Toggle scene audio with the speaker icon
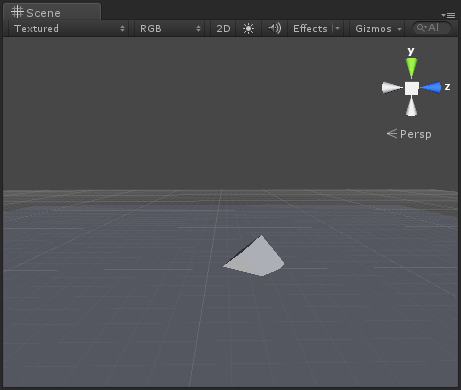This screenshot has height=390, width=461. point(275,29)
